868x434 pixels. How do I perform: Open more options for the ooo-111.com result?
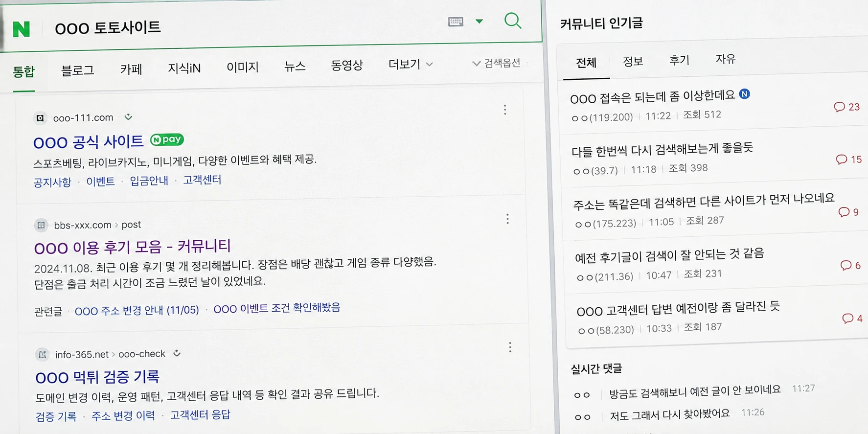coord(505,110)
